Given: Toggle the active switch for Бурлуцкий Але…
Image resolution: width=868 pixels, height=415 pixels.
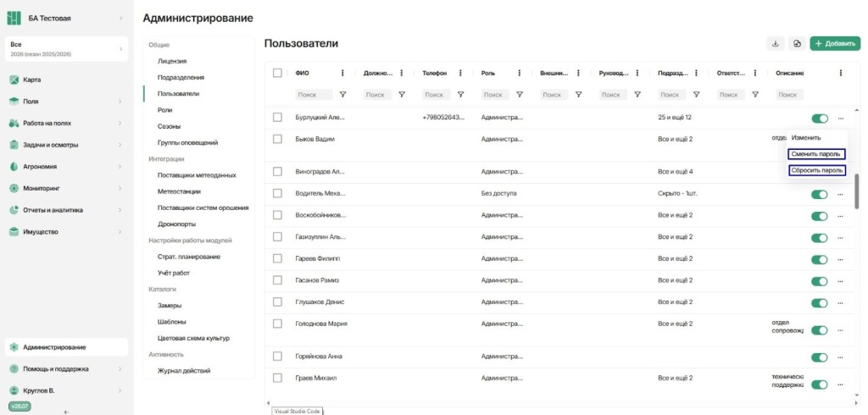Looking at the screenshot, I should pos(820,119).
